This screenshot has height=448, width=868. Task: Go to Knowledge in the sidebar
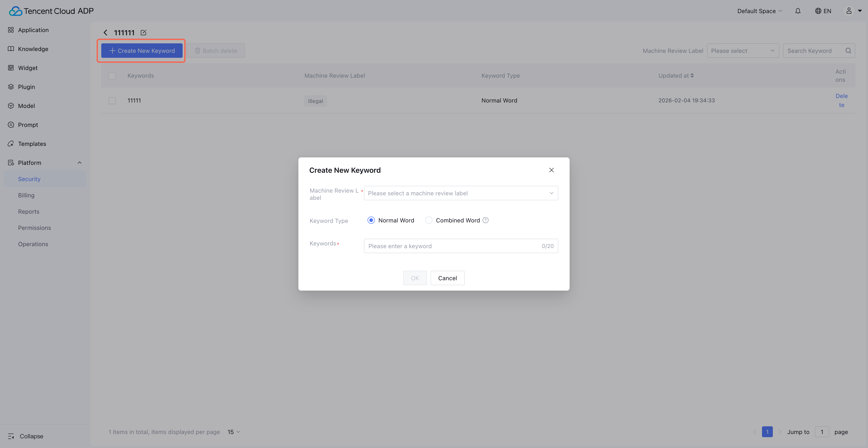click(33, 49)
